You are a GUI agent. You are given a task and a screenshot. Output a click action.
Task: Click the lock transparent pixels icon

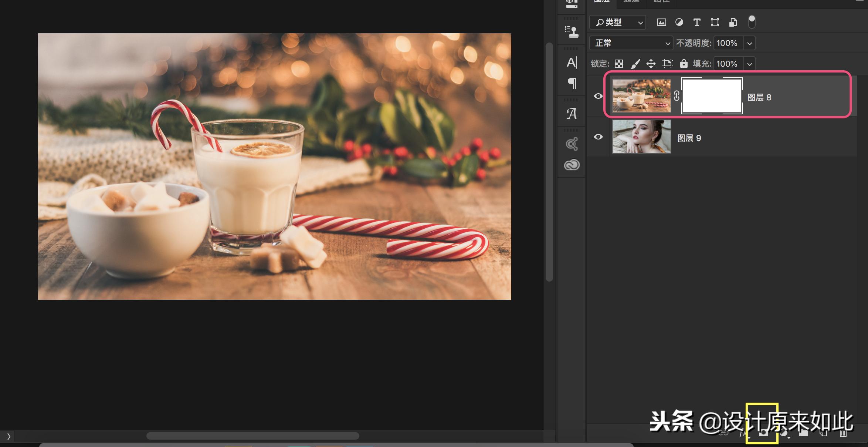[619, 64]
